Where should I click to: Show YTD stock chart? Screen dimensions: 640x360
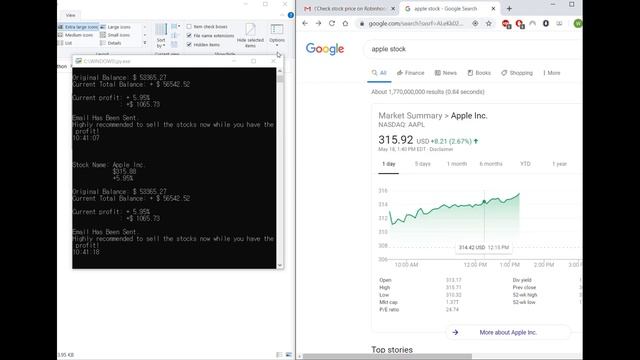tap(525, 164)
